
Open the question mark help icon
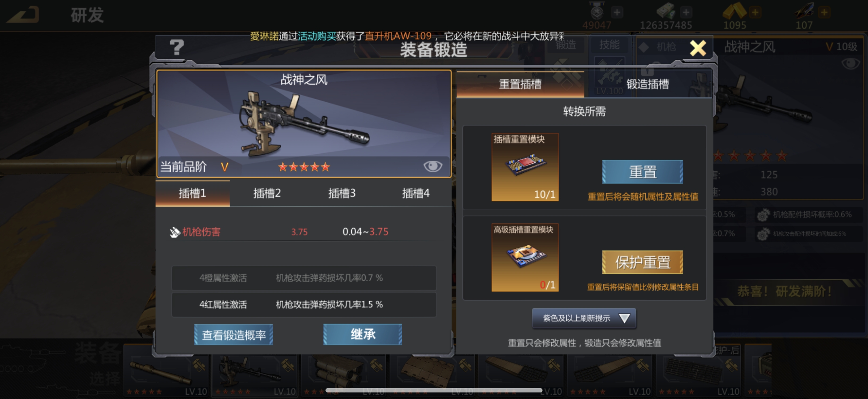[176, 47]
